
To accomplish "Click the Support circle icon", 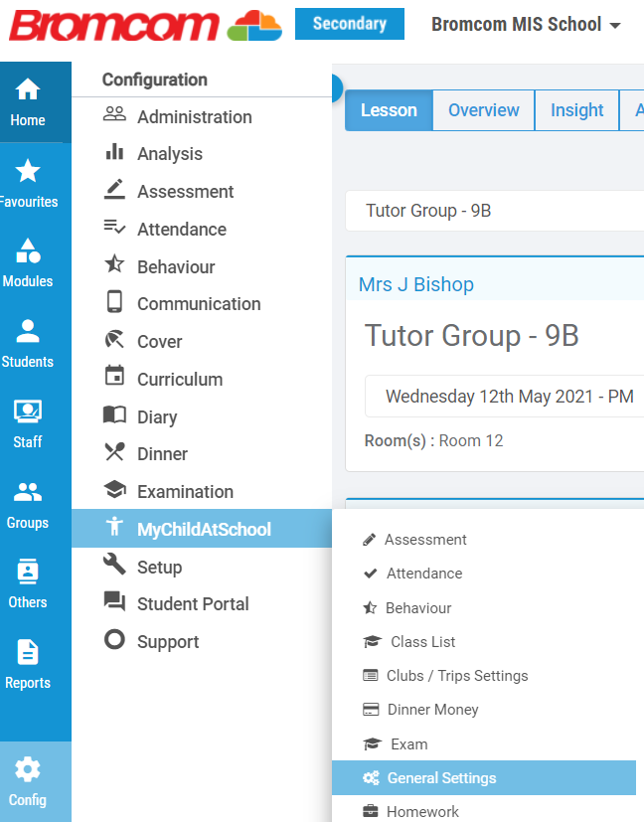I will [x=114, y=639].
